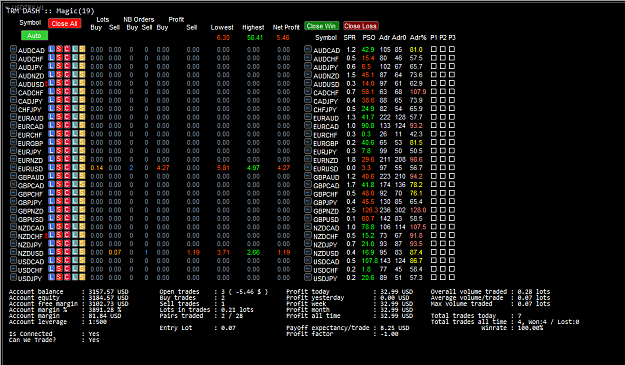
Task: Click GBPNZD Adr% value 128.0
Action: 418,210
